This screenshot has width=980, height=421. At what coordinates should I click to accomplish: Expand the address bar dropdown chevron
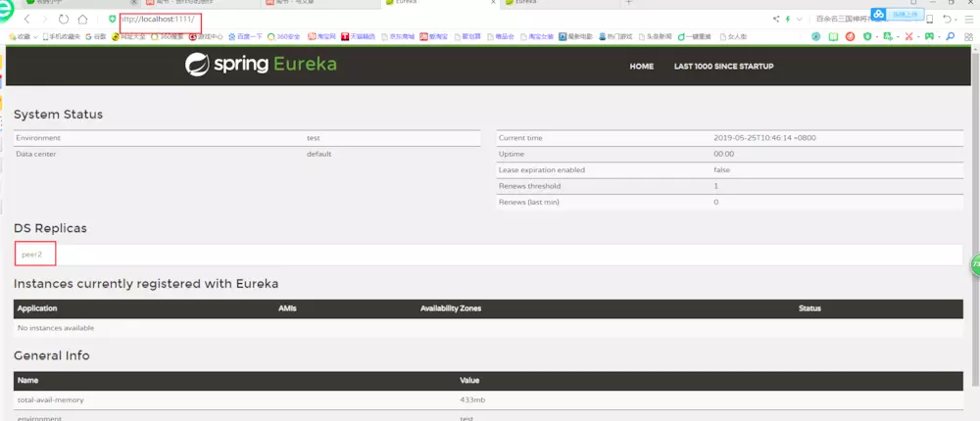(800, 20)
